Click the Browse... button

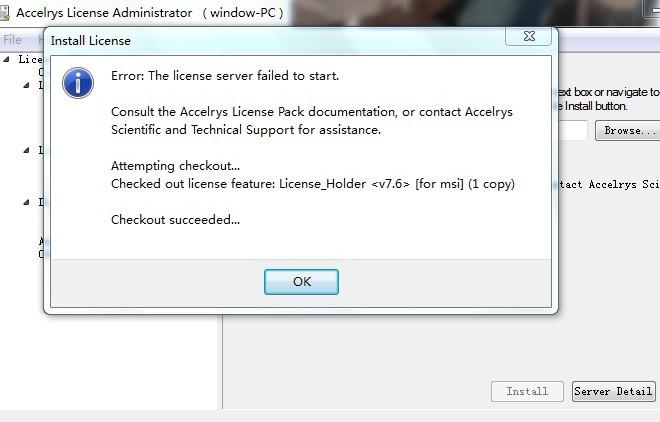[x=628, y=130]
